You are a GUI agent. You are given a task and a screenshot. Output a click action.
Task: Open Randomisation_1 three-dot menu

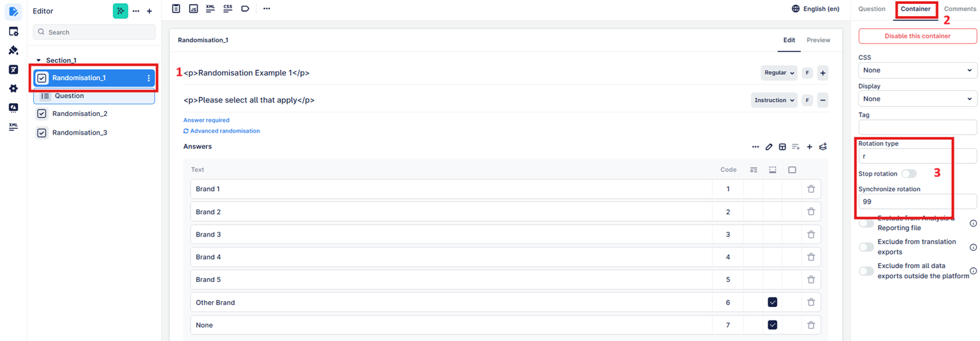pyautogui.click(x=149, y=78)
